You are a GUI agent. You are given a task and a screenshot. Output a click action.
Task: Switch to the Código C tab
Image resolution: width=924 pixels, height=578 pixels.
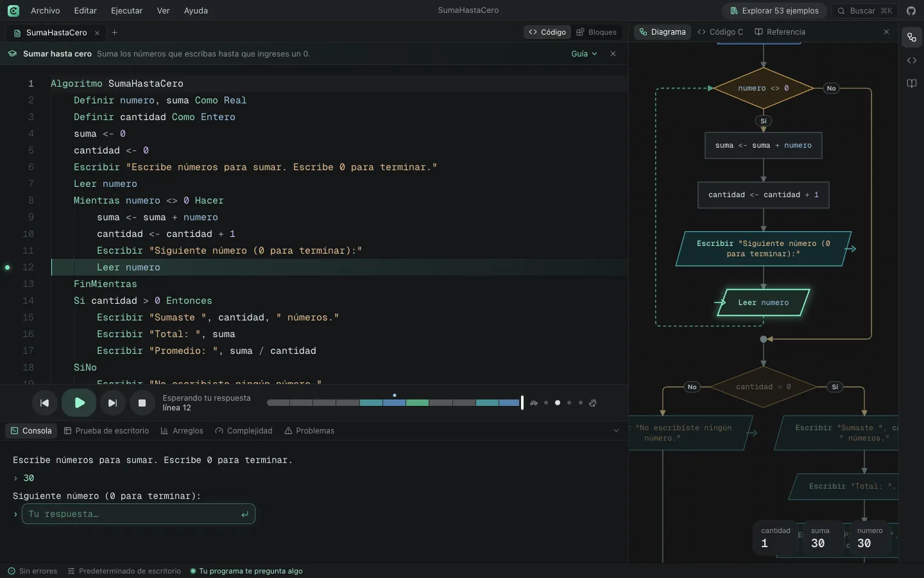coord(720,32)
